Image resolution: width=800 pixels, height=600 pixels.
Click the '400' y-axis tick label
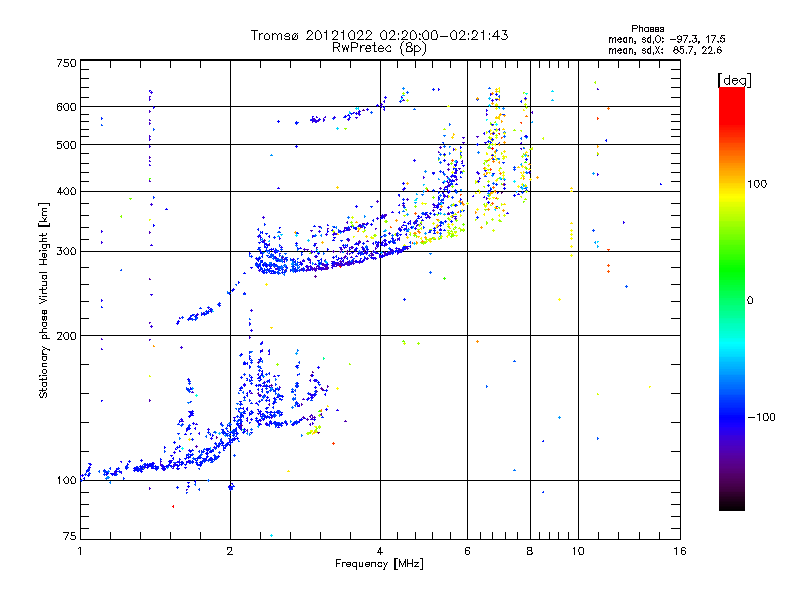(x=66, y=192)
